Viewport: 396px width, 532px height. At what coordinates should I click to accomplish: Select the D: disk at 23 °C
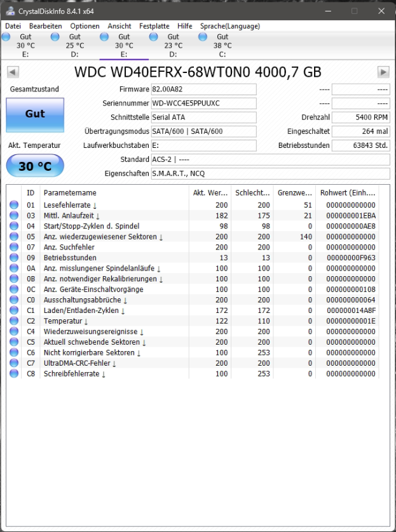click(x=173, y=46)
